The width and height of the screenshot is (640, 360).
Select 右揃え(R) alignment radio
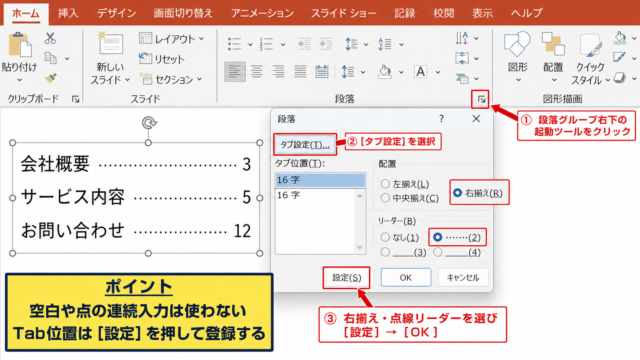(x=457, y=193)
